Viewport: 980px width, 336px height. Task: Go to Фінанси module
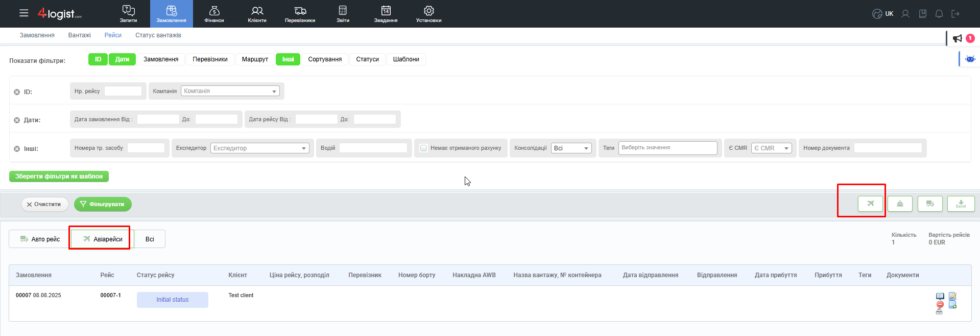[x=214, y=14]
